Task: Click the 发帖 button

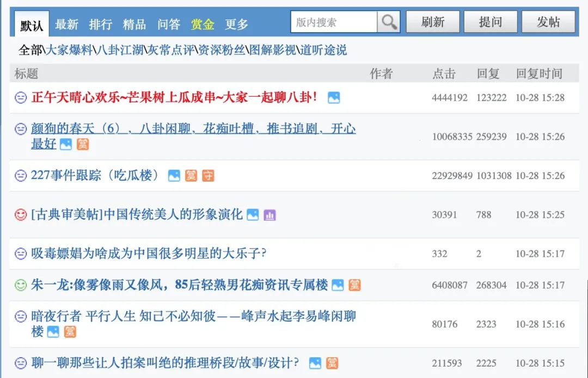Action: (x=548, y=22)
